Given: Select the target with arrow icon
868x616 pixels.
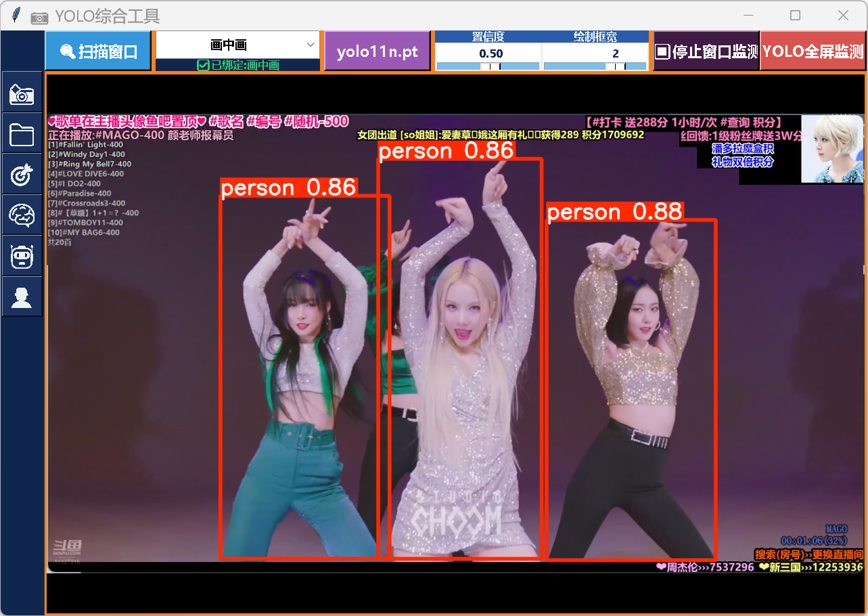Looking at the screenshot, I should tap(22, 175).
